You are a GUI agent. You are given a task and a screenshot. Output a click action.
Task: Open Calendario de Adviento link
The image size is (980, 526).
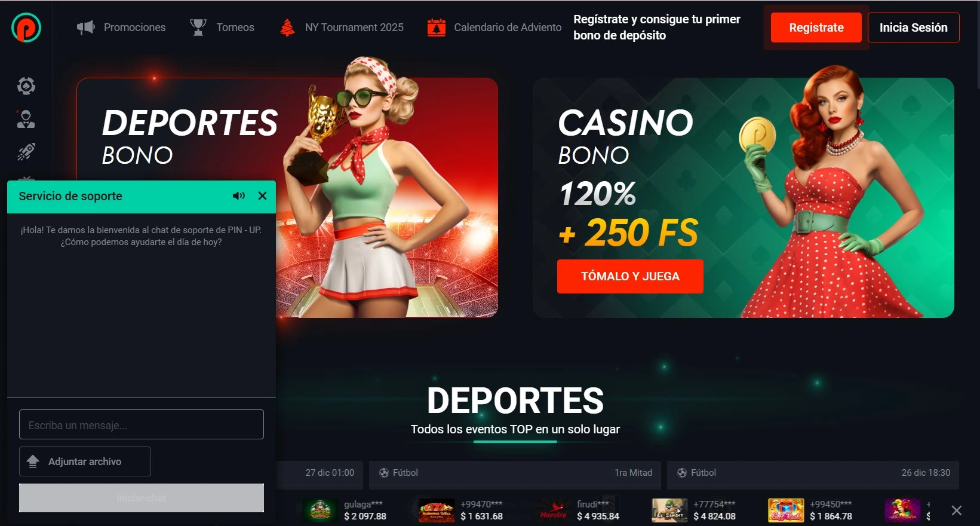coord(494,27)
